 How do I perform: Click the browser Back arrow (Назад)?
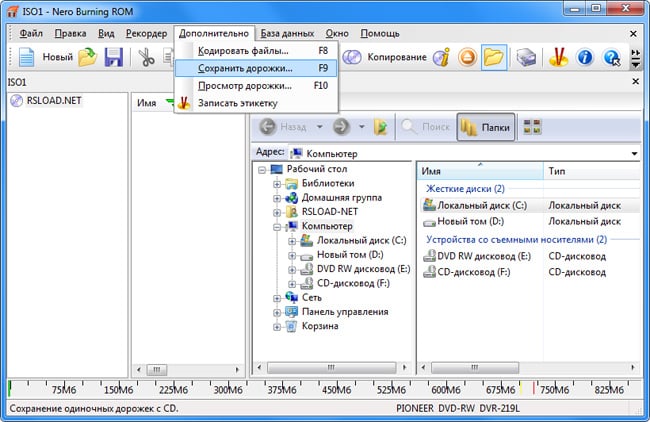pyautogui.click(x=268, y=127)
